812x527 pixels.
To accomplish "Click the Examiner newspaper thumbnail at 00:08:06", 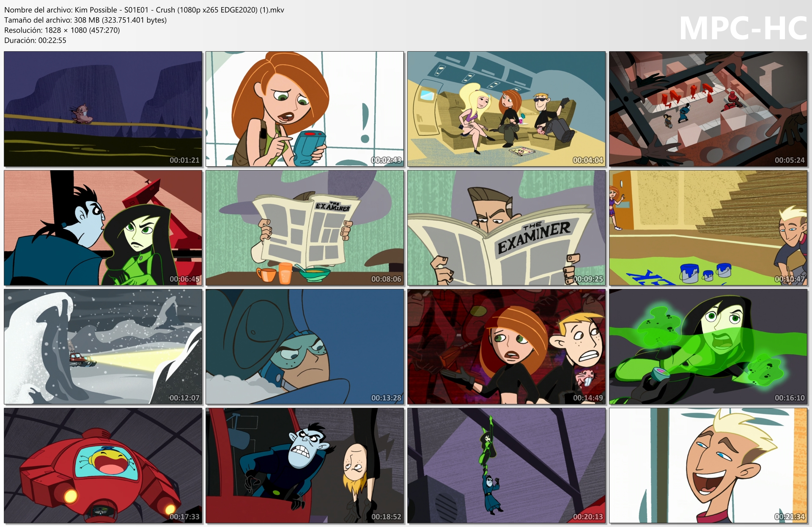I will [304, 228].
